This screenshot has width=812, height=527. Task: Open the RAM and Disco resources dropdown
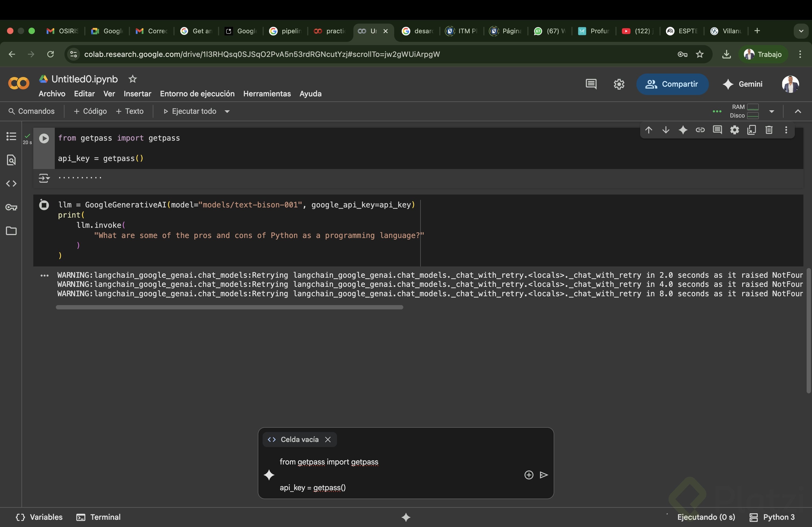[x=771, y=111]
